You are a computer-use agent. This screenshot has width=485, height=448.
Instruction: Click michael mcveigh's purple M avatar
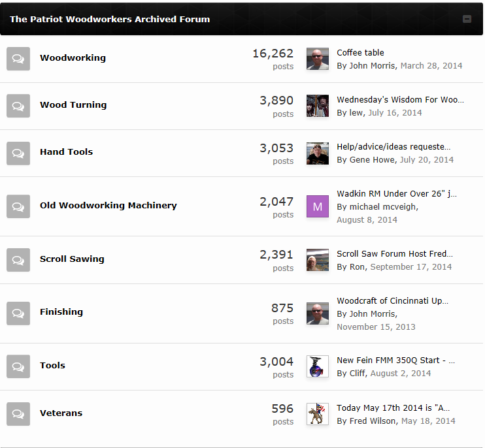318,206
